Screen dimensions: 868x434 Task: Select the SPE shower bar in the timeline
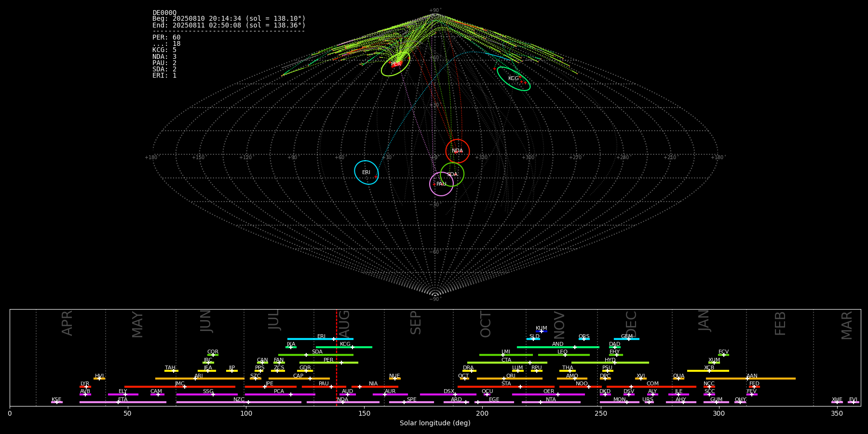point(411,402)
